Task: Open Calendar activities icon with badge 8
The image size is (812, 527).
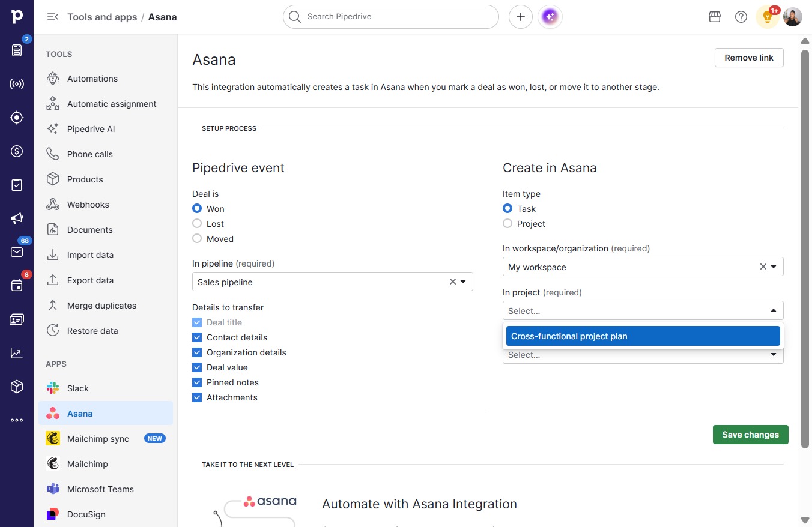Action: click(17, 286)
